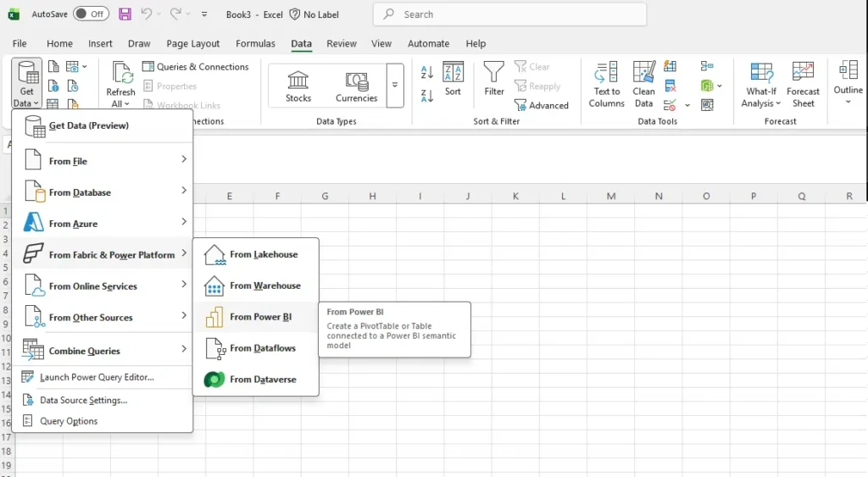Expand From Online Services submenu
Image resolution: width=868 pixels, height=477 pixels.
tap(103, 286)
